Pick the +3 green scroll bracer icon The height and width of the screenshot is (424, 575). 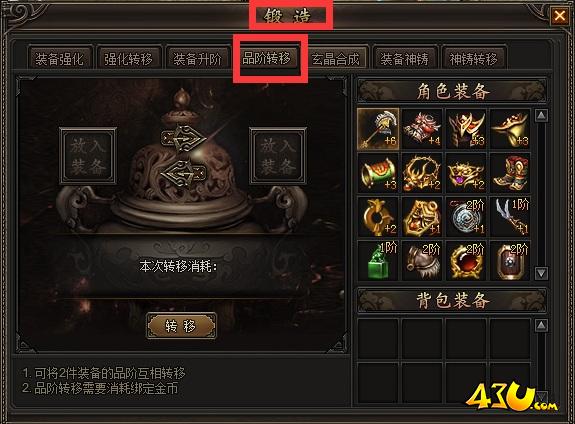[x=378, y=173]
